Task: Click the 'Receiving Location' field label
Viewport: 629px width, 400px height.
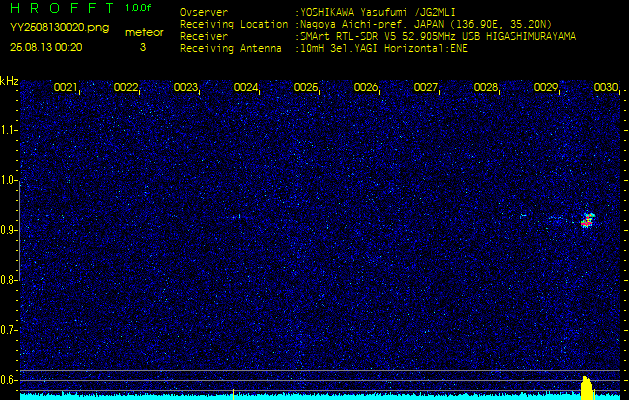Action: pos(234,24)
